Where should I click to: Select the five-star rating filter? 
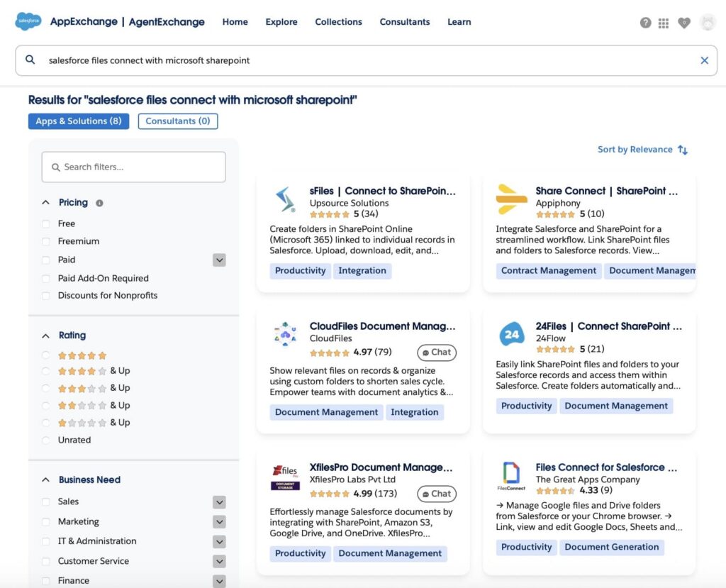pyautogui.click(x=46, y=355)
